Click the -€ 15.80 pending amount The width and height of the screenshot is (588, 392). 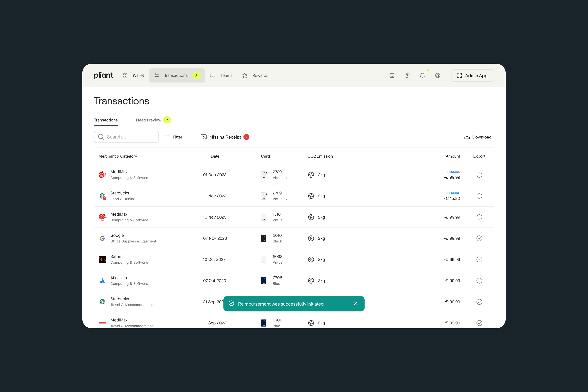click(x=452, y=199)
